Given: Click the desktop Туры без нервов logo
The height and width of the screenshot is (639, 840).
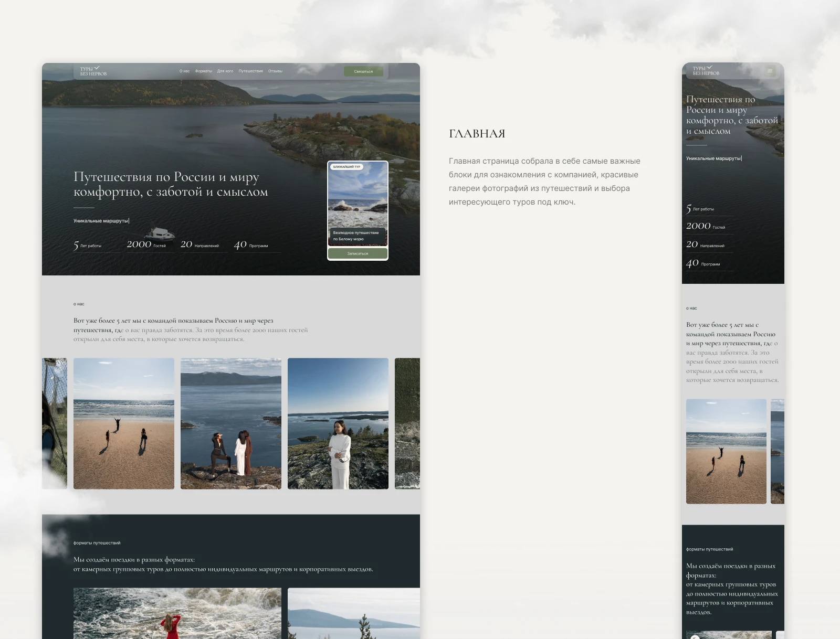Looking at the screenshot, I should point(93,71).
